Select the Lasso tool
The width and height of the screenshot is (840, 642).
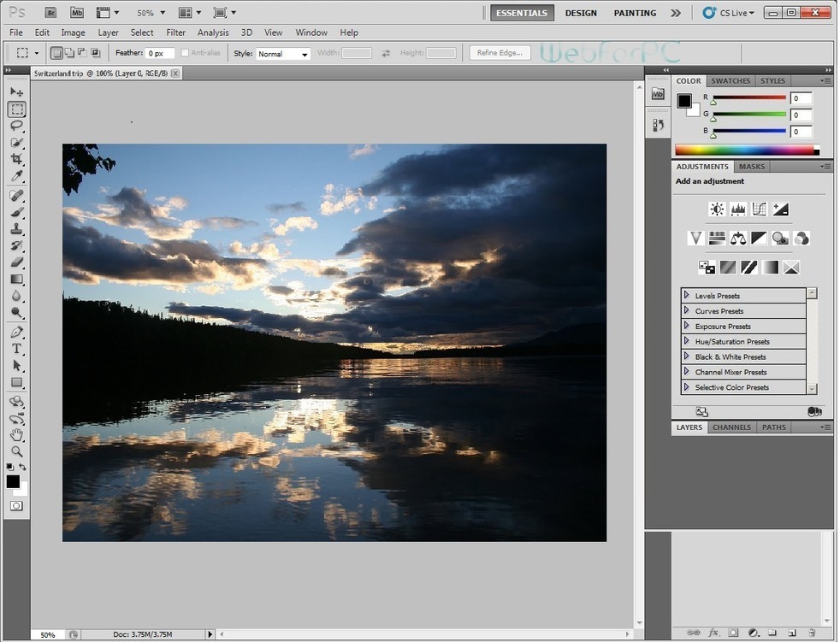[16, 126]
